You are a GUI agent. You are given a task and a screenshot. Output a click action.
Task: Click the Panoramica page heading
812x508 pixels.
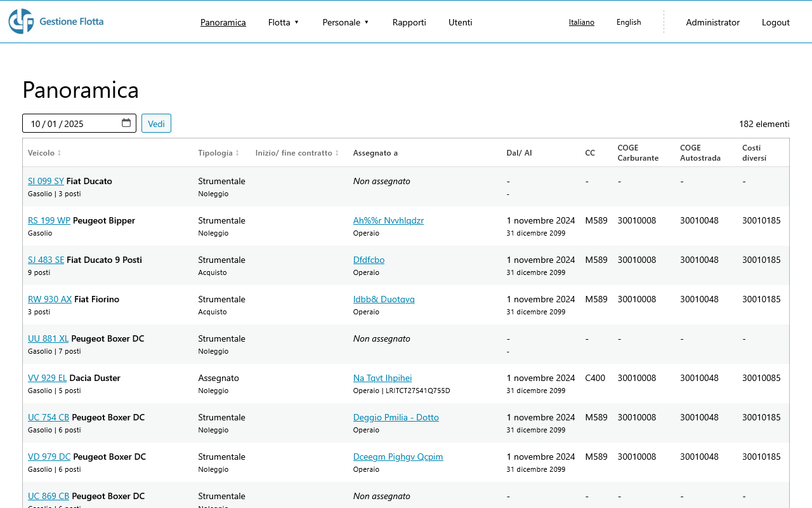[x=81, y=90]
